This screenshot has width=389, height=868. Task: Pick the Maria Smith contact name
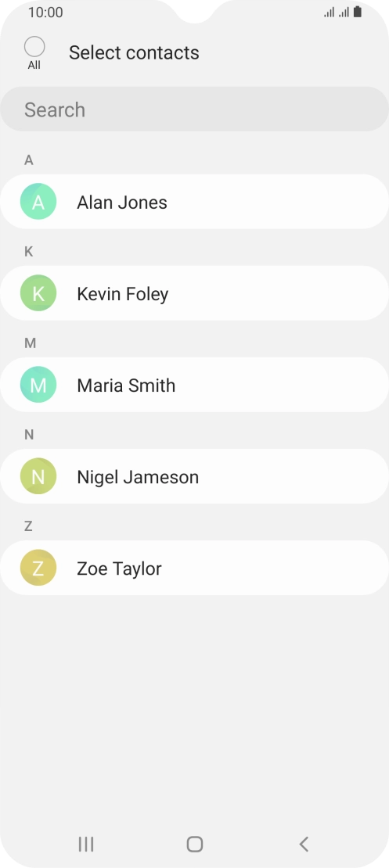(126, 385)
